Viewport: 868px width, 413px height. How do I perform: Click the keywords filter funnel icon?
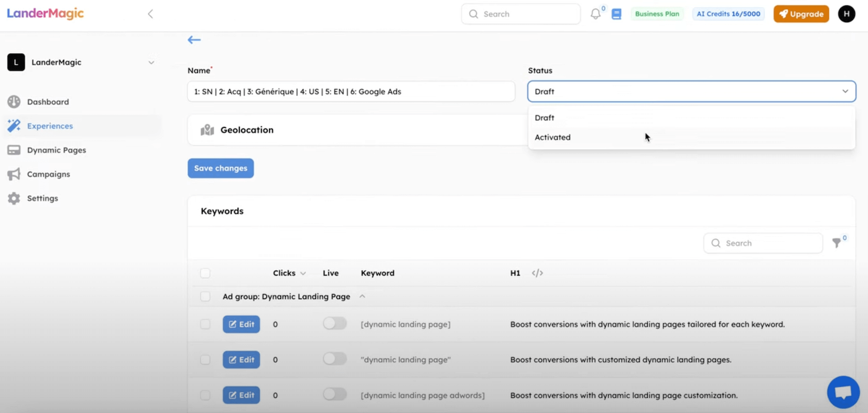point(837,243)
